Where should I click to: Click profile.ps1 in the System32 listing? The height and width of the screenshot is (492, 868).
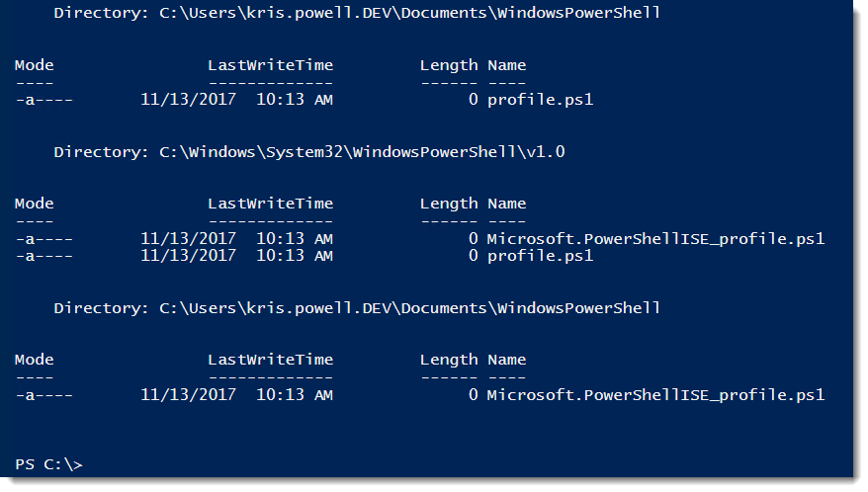coord(541,256)
